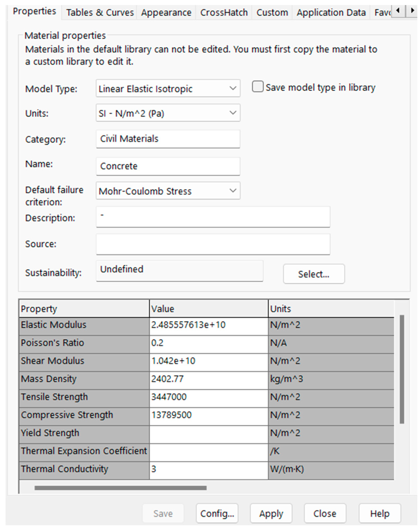
Task: Click the tab strip right scroll arrow
Action: click(x=412, y=11)
